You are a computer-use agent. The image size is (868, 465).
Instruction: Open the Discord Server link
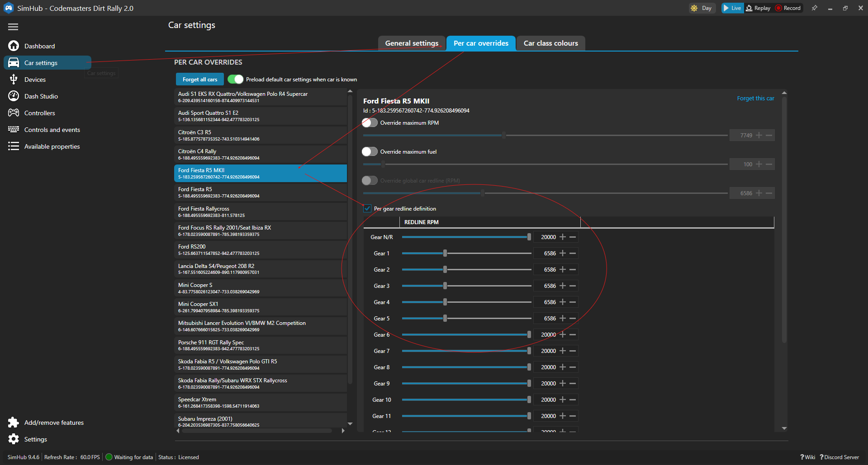click(x=840, y=457)
